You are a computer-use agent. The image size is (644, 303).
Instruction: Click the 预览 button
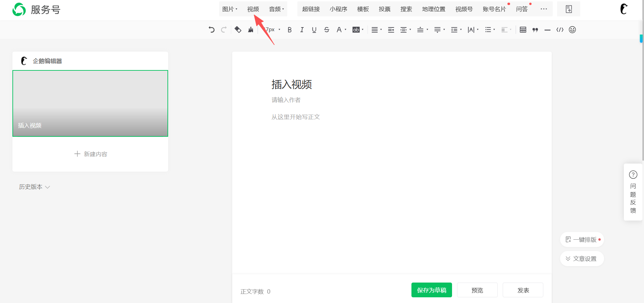pos(477,290)
